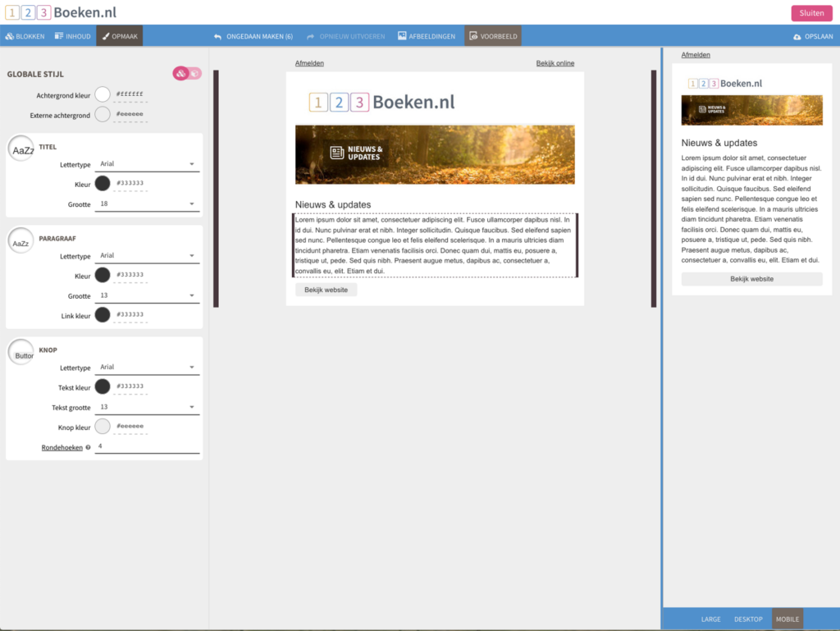Screen dimensions: 840x631
Task: Click the banner image in mobile preview
Action: coord(751,110)
